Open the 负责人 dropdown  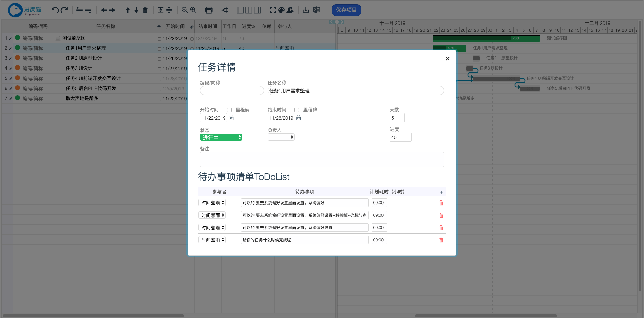pyautogui.click(x=281, y=137)
